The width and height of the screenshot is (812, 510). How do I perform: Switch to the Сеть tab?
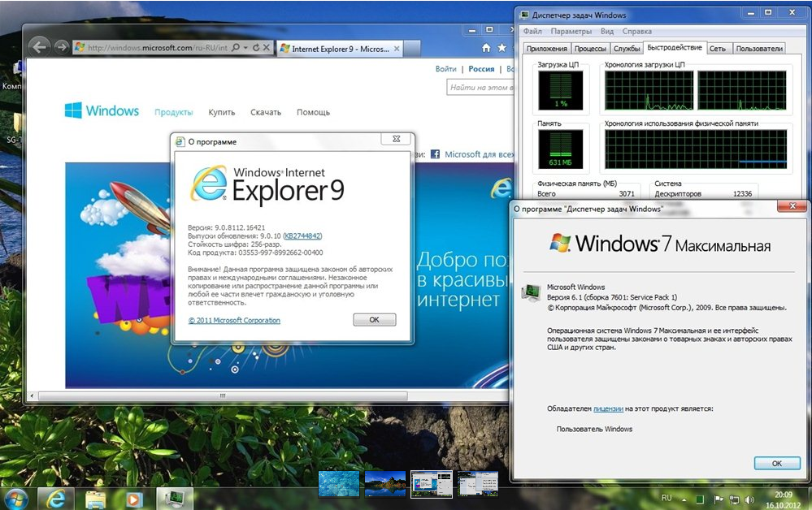coord(718,49)
